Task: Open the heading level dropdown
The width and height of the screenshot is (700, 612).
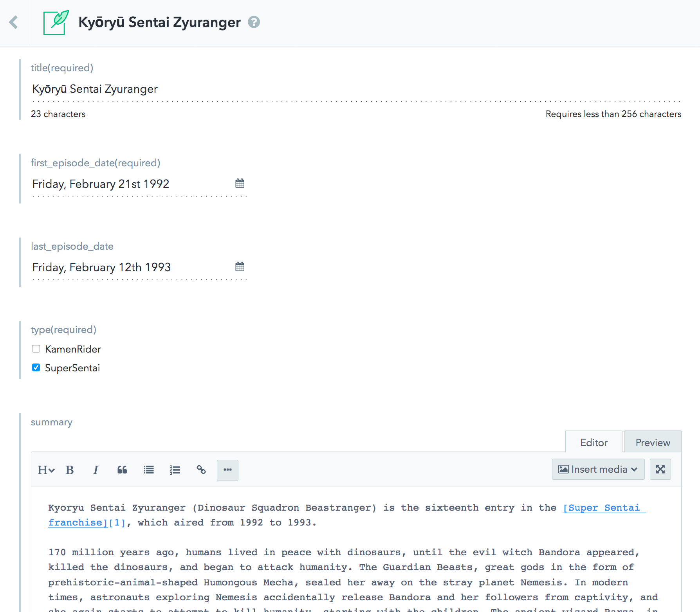Action: coord(46,470)
